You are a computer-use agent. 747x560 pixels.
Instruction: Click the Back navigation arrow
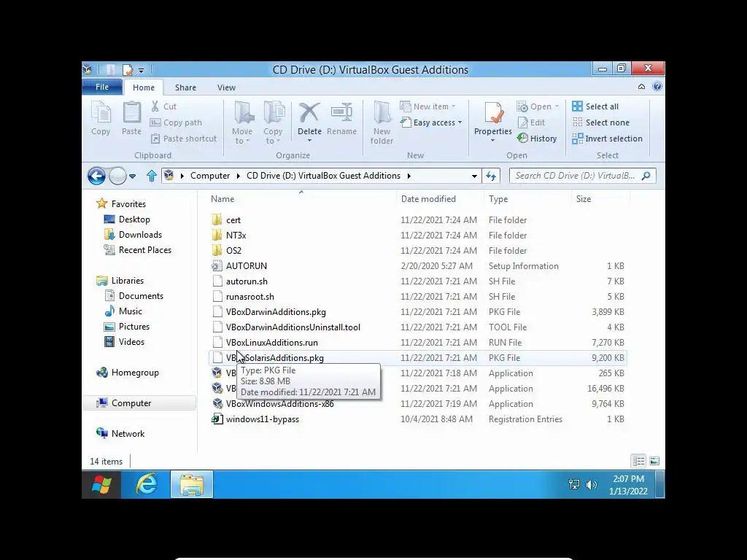coord(96,176)
